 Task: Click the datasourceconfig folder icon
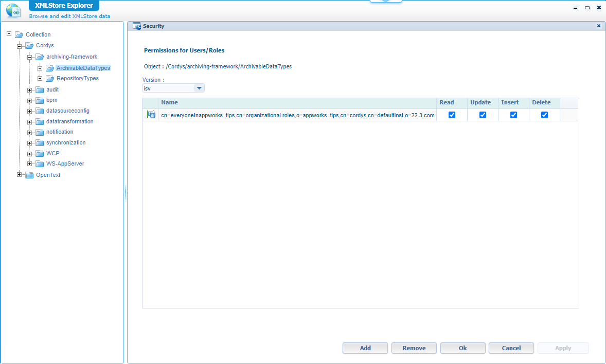(40, 111)
